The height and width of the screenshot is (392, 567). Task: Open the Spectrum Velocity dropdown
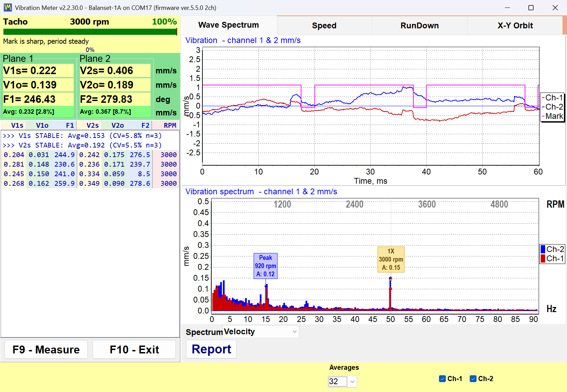(261, 332)
